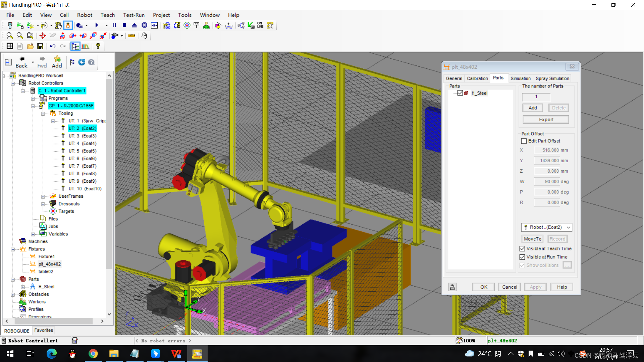Collapse the Robot Controllers node
Image resolution: width=644 pixels, height=362 pixels.
tap(13, 83)
